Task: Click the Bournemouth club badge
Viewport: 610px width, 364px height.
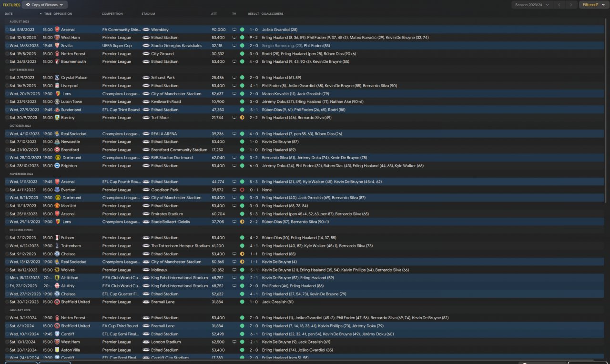Action: [57, 61]
